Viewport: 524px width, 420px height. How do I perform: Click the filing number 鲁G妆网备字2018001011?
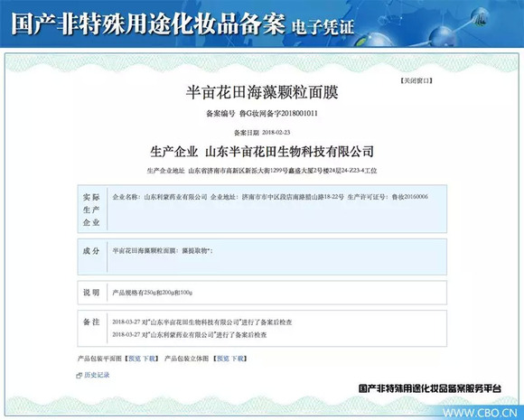pyautogui.click(x=278, y=114)
